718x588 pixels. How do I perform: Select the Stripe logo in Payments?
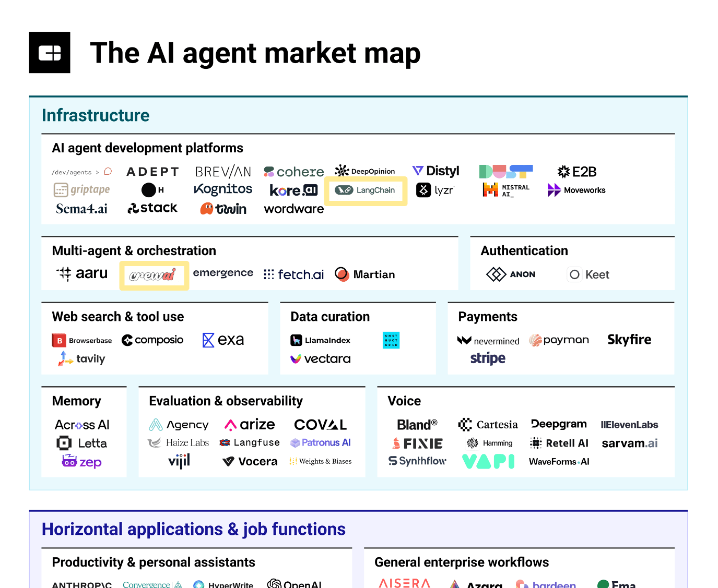tap(487, 358)
